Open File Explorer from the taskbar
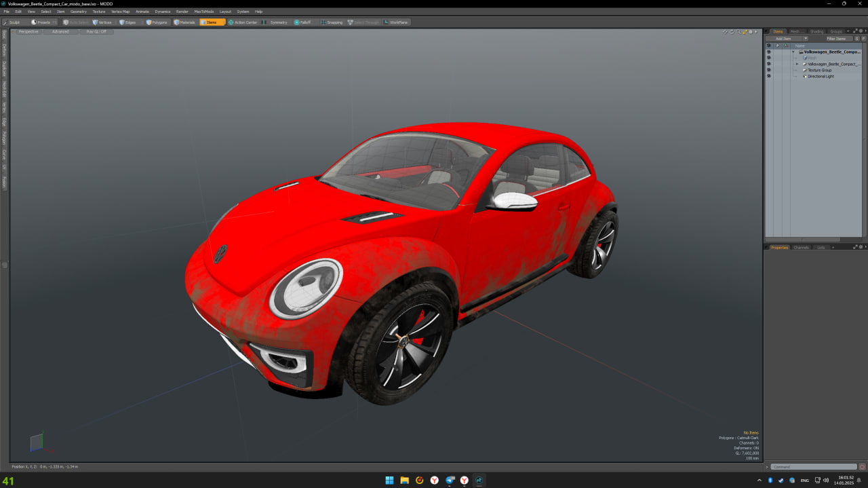This screenshot has height=488, width=868. click(404, 480)
